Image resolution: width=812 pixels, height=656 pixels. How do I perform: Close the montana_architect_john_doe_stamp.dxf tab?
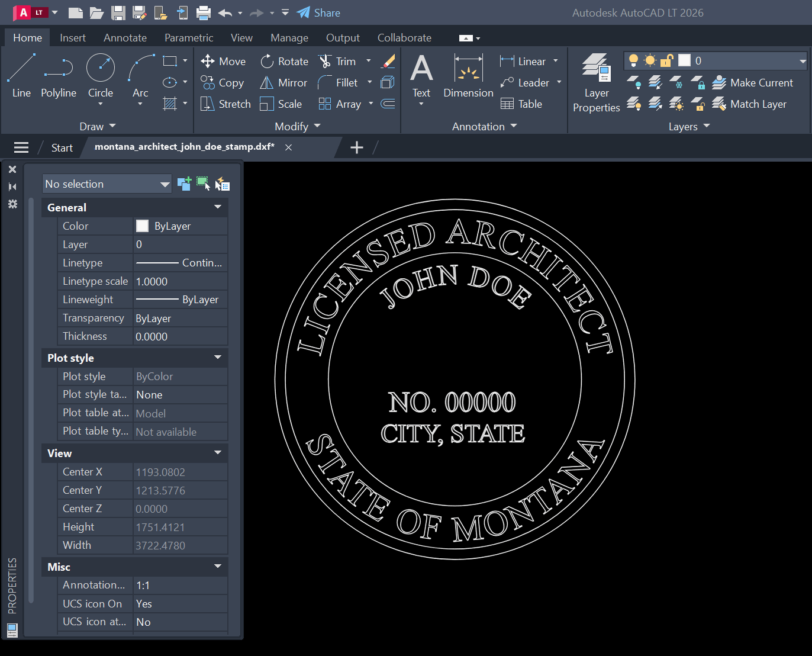(x=289, y=147)
